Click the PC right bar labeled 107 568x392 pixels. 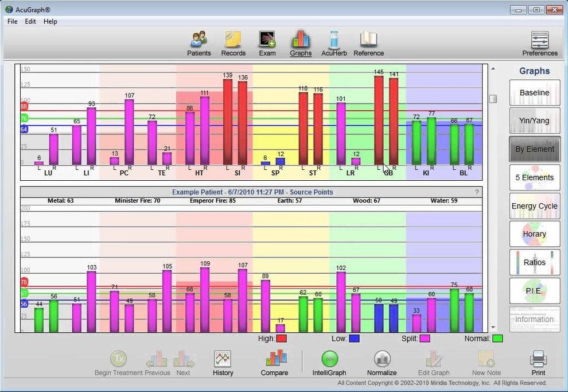click(x=129, y=132)
